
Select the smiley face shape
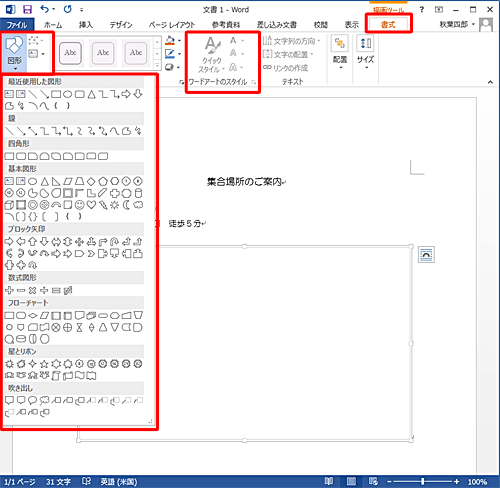pos(79,205)
